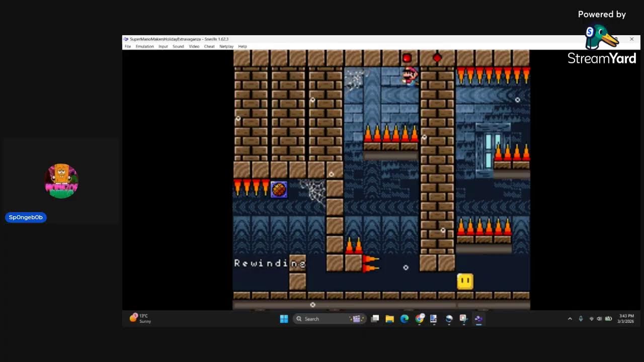The width and height of the screenshot is (644, 362).
Task: Open the Emulation menu
Action: pos(144,46)
